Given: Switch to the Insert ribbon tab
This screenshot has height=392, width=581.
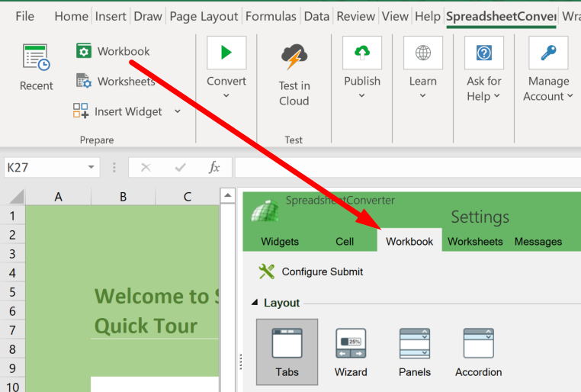Looking at the screenshot, I should coord(111,16).
